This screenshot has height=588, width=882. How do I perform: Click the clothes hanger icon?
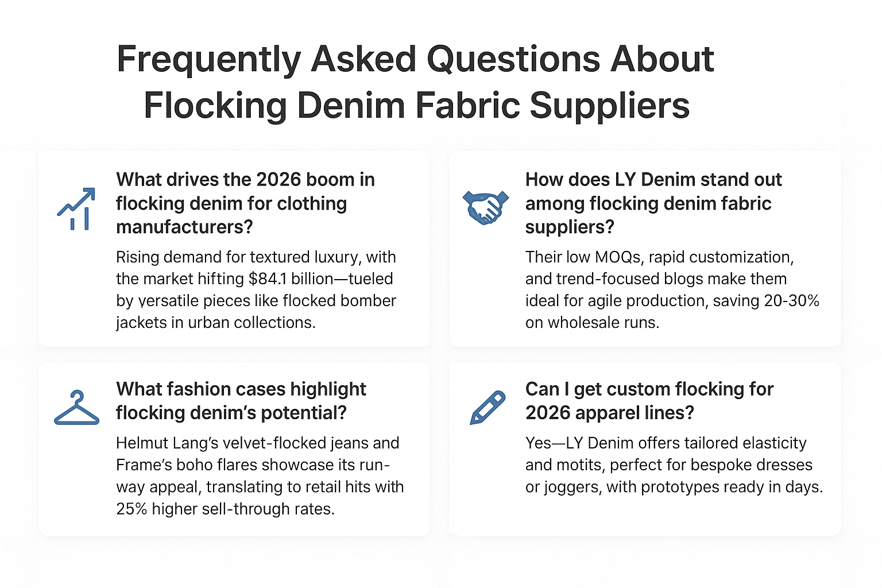pyautogui.click(x=76, y=409)
